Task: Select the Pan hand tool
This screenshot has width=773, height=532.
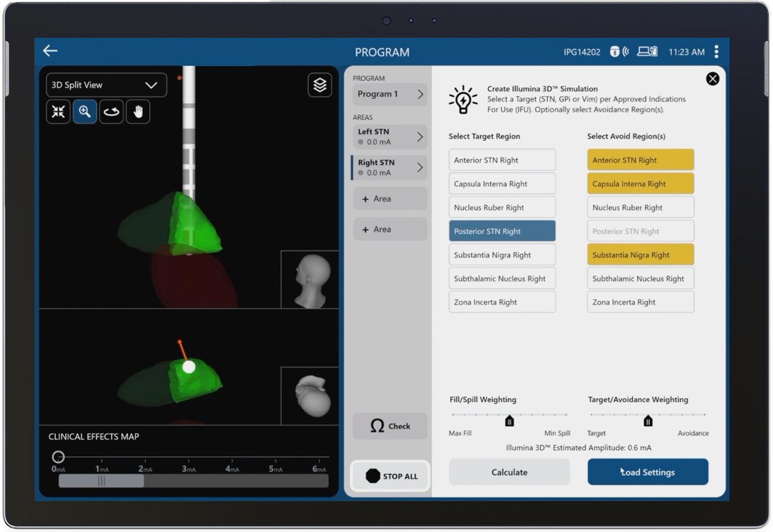Action: (138, 111)
